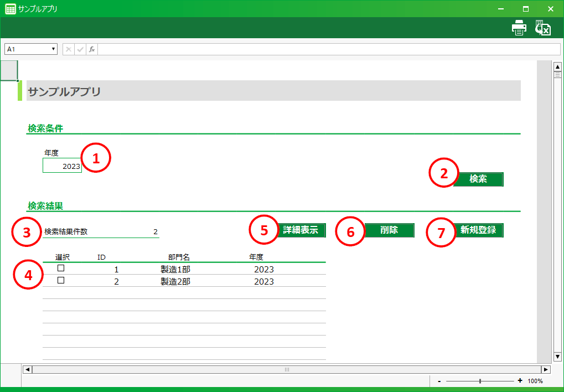The width and height of the screenshot is (564, 392).
Task: Click the print icon in the toolbar
Action: pos(519,28)
